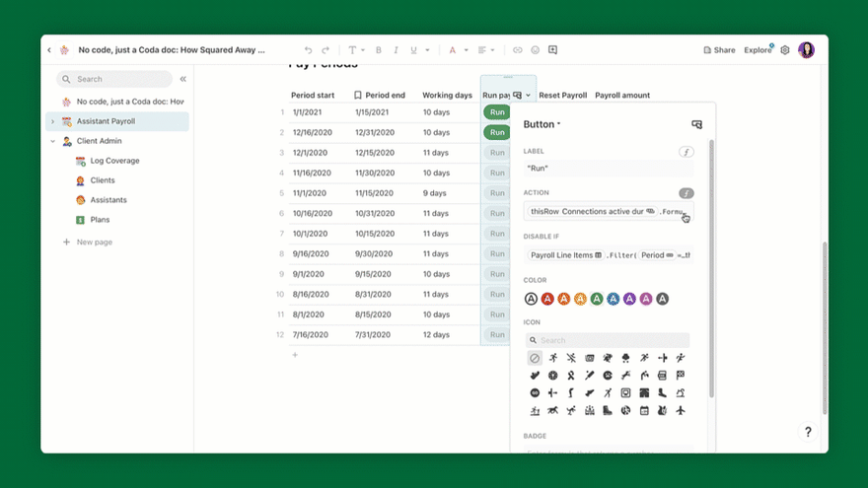Image resolution: width=868 pixels, height=488 pixels.
Task: Select the purple button color swatch
Action: (x=629, y=299)
